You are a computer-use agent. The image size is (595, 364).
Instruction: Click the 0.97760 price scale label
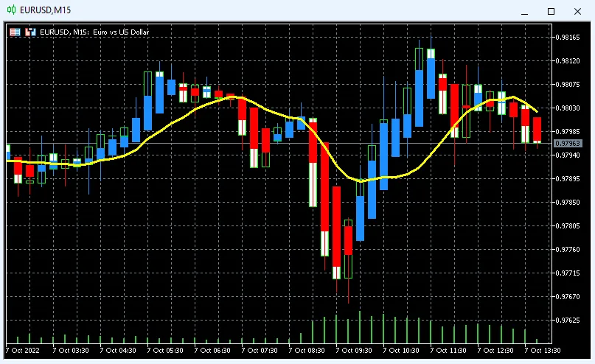tap(568, 250)
